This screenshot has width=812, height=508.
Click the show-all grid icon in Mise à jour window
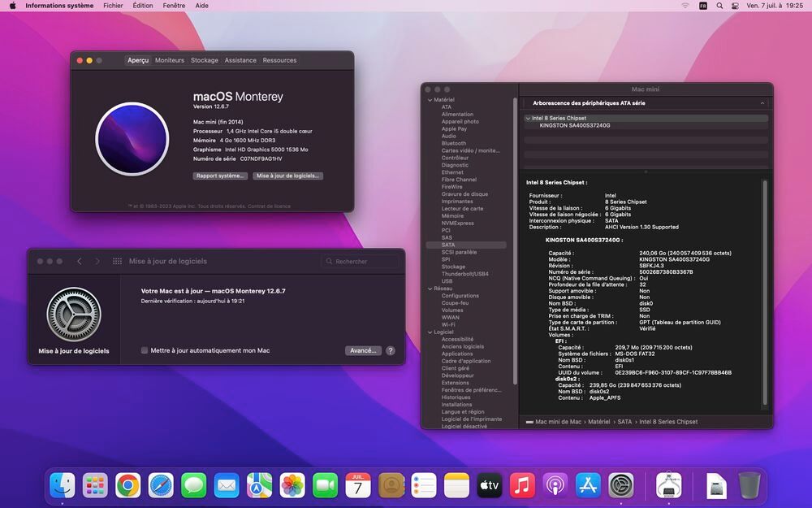(118, 261)
